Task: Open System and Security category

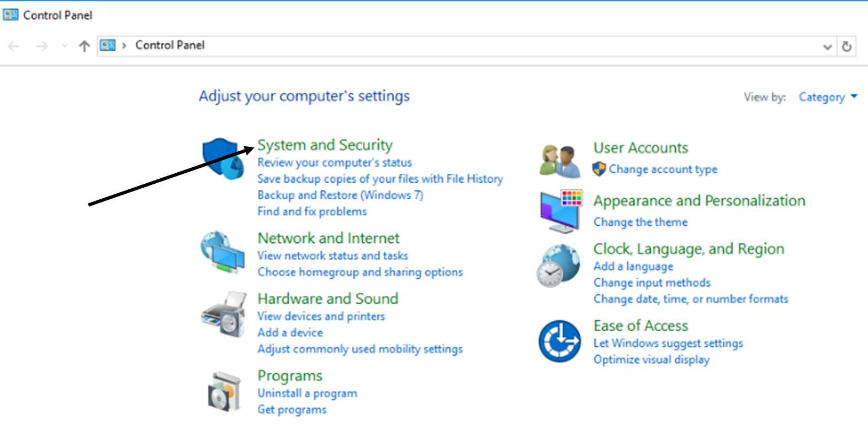Action: tap(325, 145)
